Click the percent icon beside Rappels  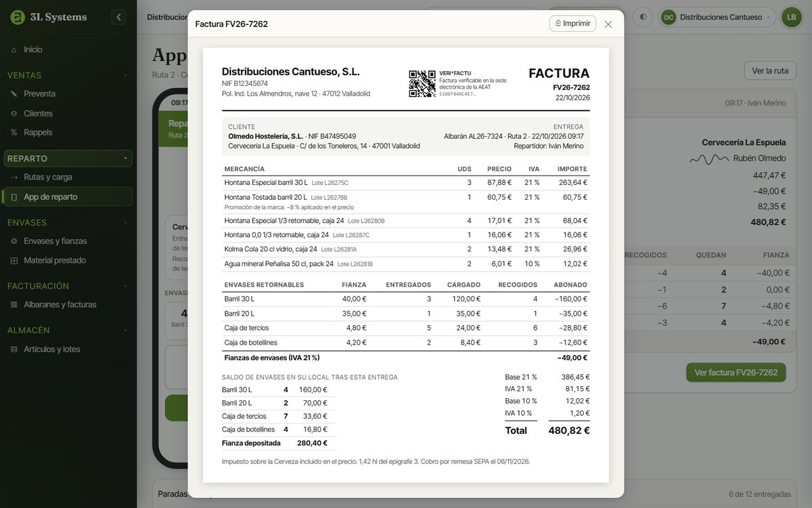(x=14, y=132)
